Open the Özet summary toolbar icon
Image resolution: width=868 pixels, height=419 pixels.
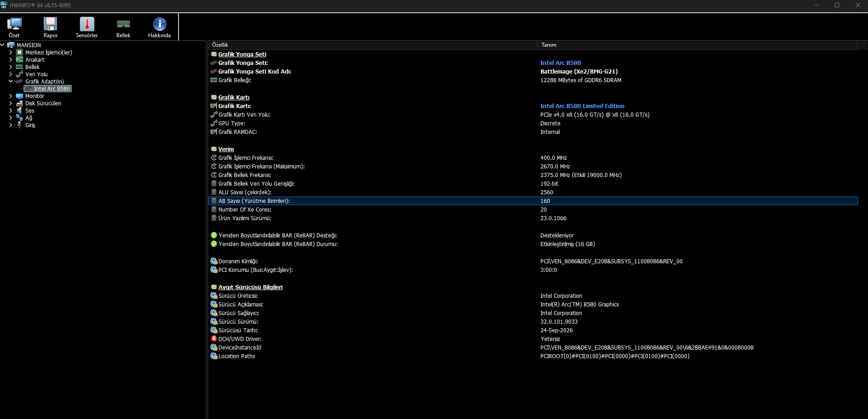14,27
